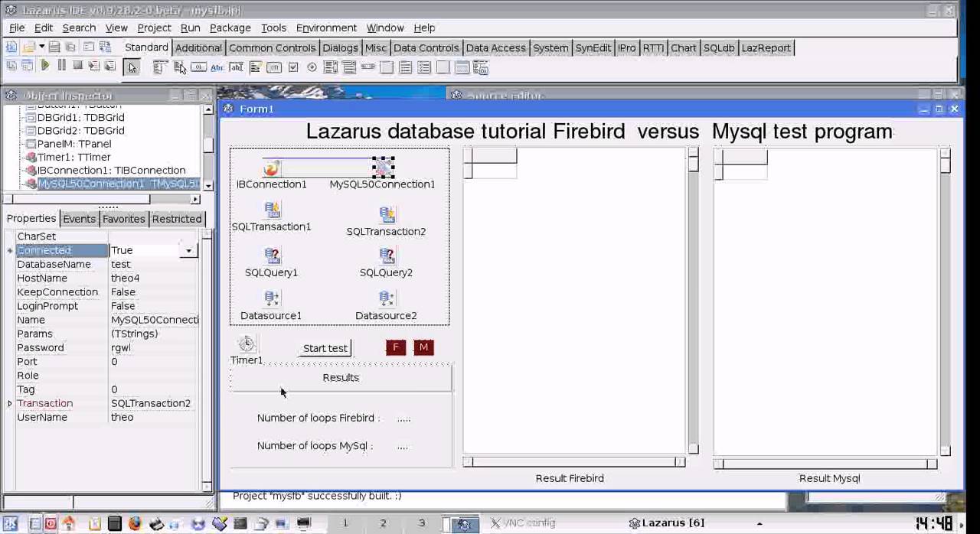The height and width of the screenshot is (534, 980).
Task: Select the SQLQuery2 component icon on Form1
Action: click(x=386, y=256)
